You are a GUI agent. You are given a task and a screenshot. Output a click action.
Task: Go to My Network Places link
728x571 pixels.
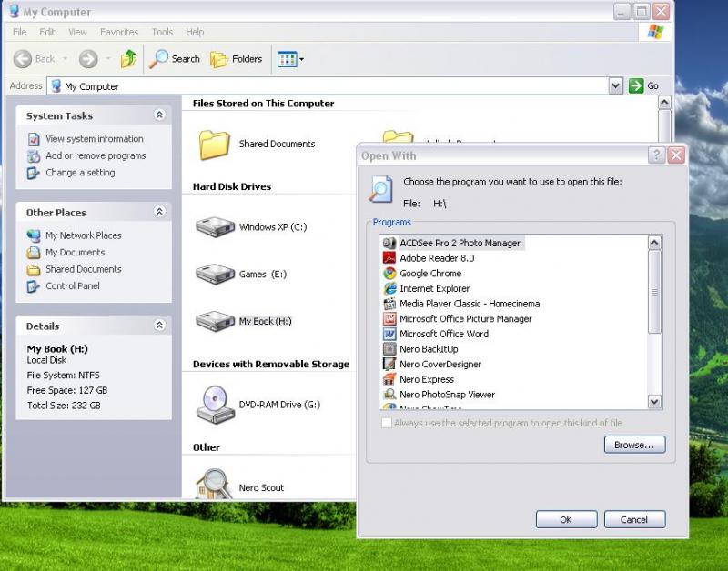(x=83, y=235)
